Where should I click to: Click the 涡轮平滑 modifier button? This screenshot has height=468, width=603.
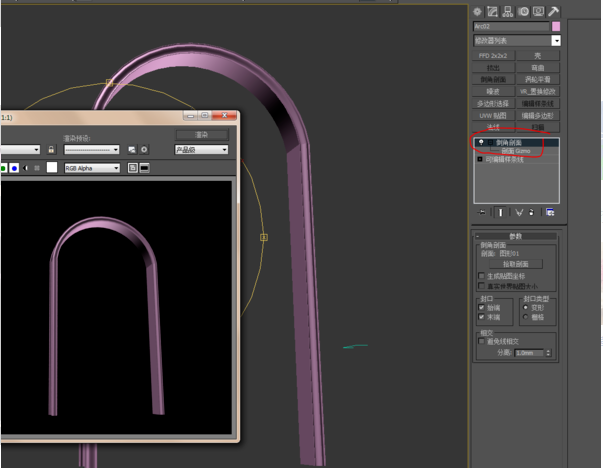pyautogui.click(x=538, y=80)
